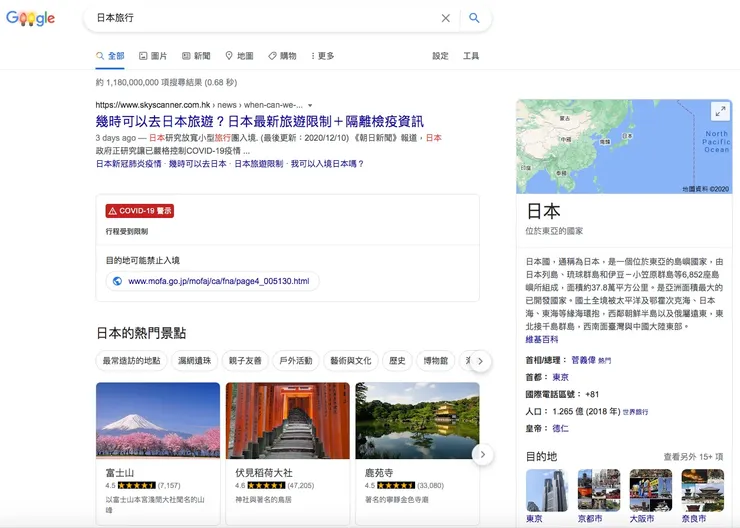Select the 戶外活動 filter chip
Viewport: 740px width, 528px height.
[x=296, y=361]
